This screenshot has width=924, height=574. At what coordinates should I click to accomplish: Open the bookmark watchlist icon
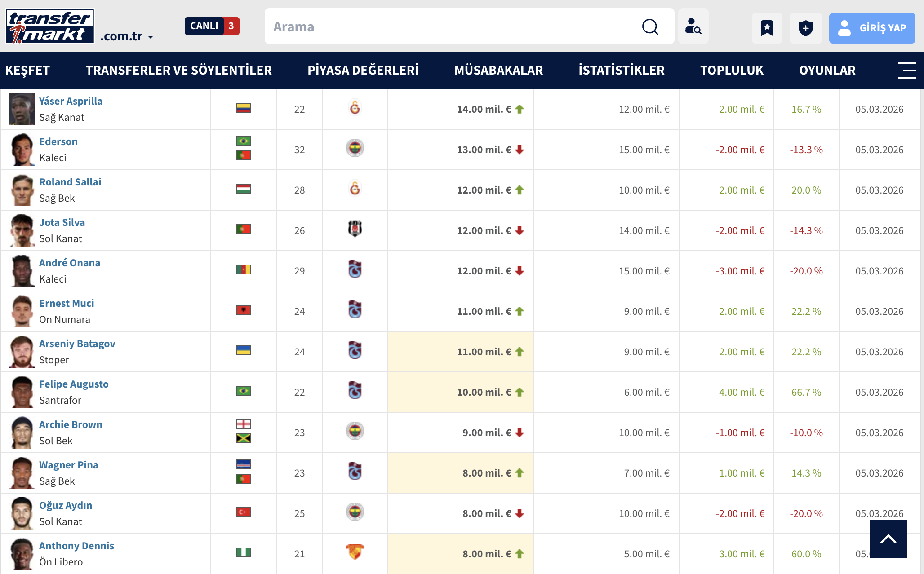point(767,28)
